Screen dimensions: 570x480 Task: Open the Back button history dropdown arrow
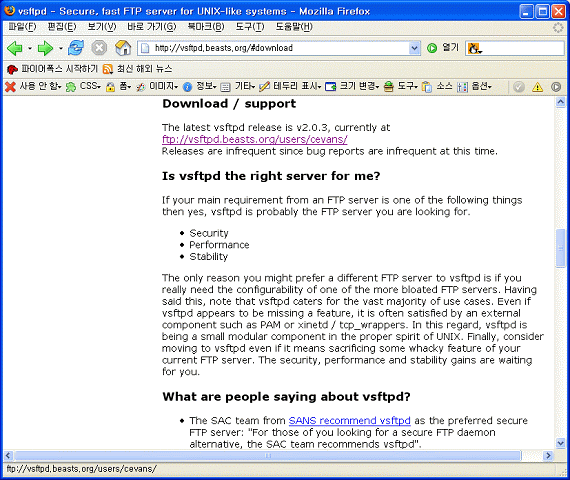(30, 48)
